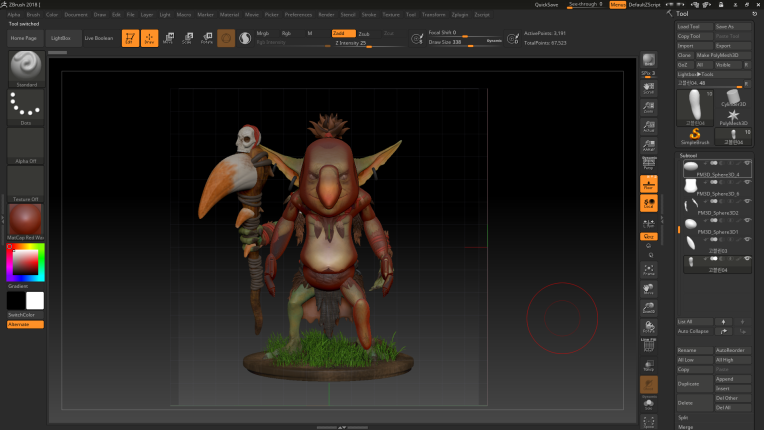The image size is (764, 430).
Task: Click the Move view icon in right shelf
Action: point(649,289)
